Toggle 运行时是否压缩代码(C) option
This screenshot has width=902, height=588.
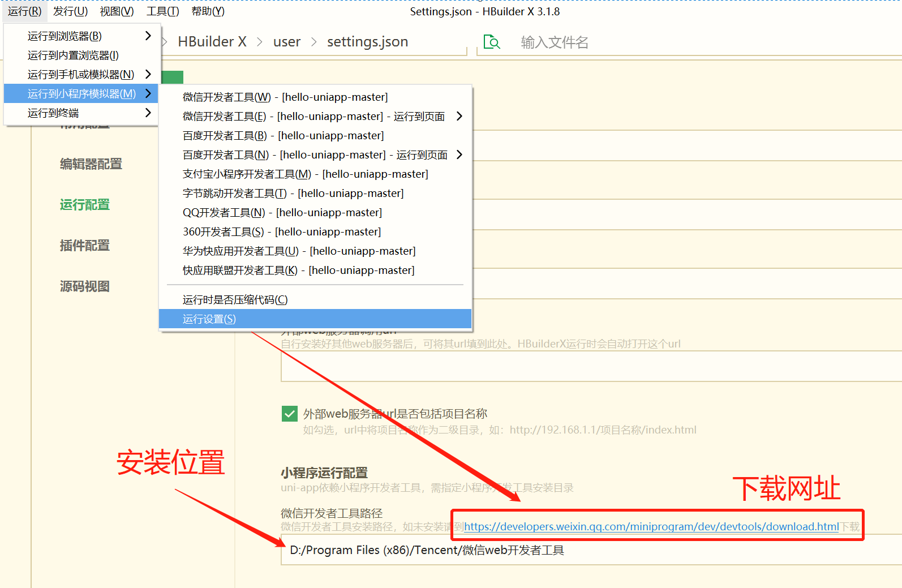[x=315, y=300]
